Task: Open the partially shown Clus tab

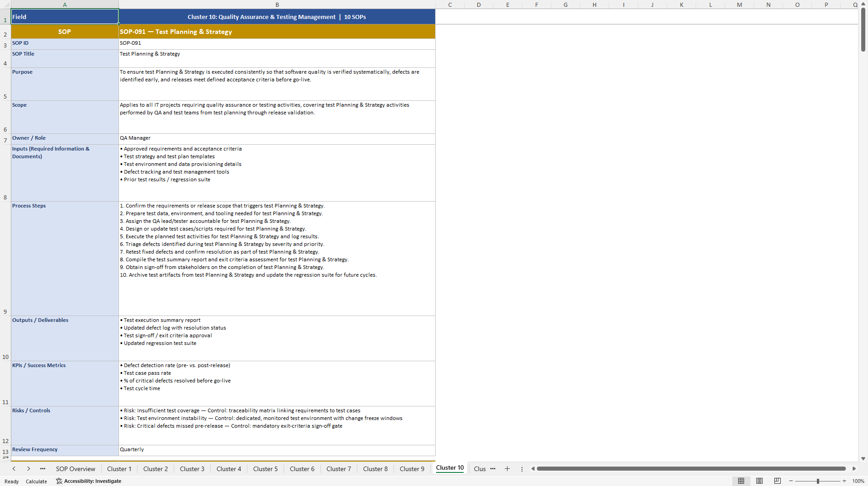Action: point(480,469)
